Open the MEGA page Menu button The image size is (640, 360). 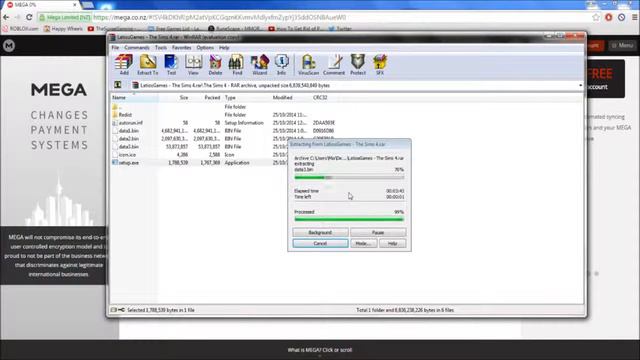[x=622, y=45]
